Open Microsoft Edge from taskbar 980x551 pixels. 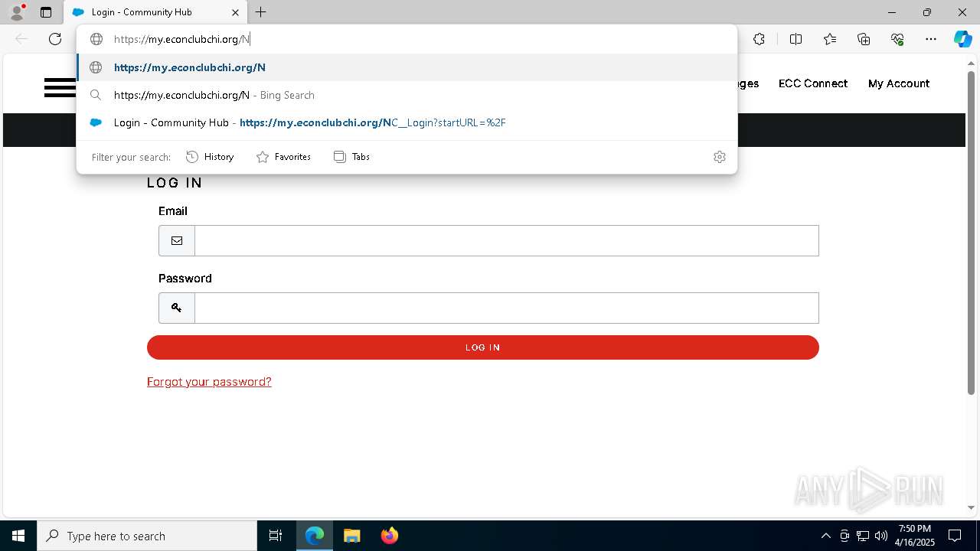(x=315, y=536)
